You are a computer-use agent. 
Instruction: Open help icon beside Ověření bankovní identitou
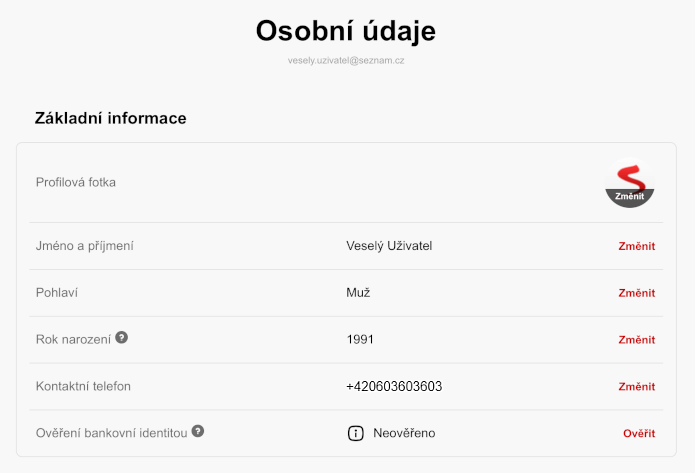(x=198, y=431)
